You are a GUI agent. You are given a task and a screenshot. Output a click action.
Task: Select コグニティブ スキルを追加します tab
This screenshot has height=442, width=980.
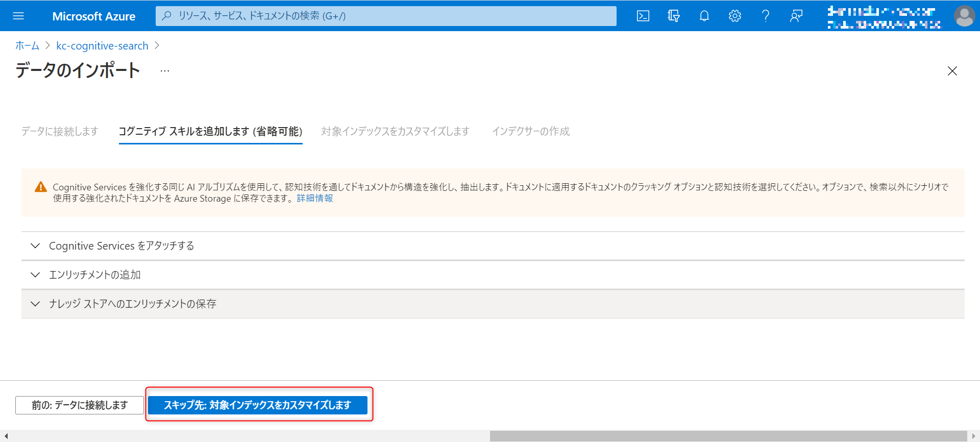[x=211, y=131]
